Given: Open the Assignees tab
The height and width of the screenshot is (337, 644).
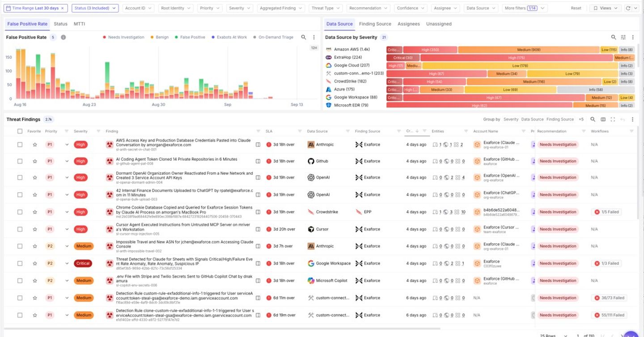Looking at the screenshot, I should click(408, 24).
